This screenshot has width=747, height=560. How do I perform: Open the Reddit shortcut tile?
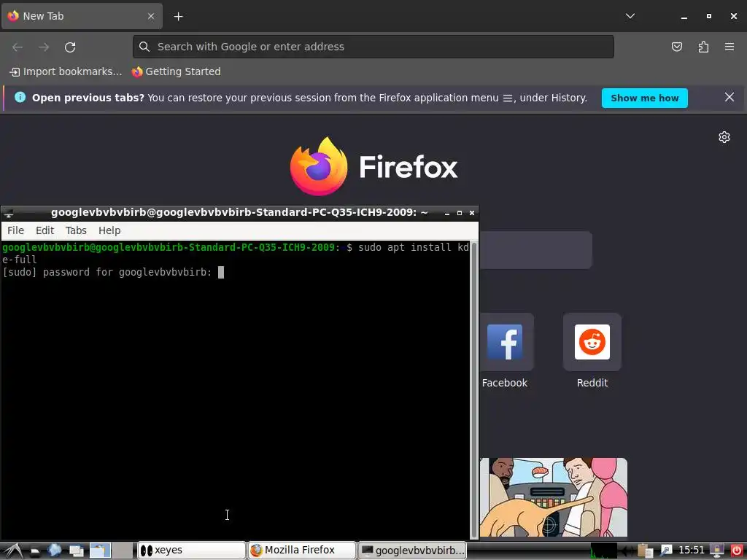click(592, 342)
